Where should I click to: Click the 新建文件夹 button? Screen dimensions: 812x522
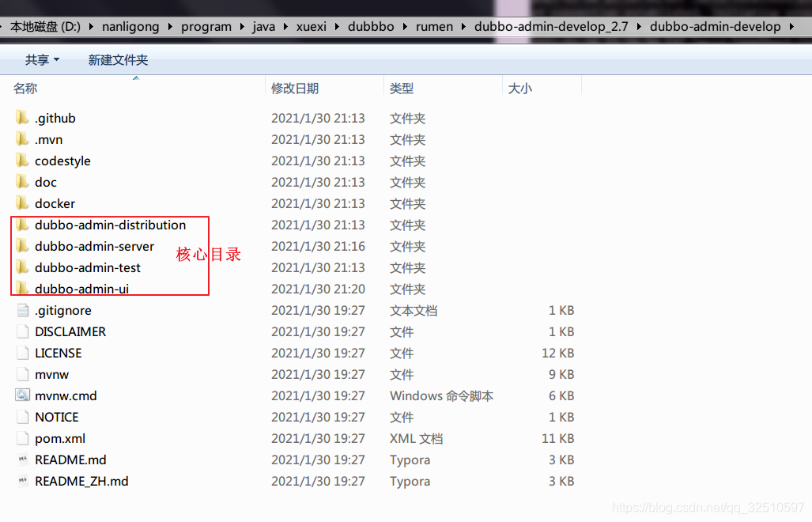(118, 60)
